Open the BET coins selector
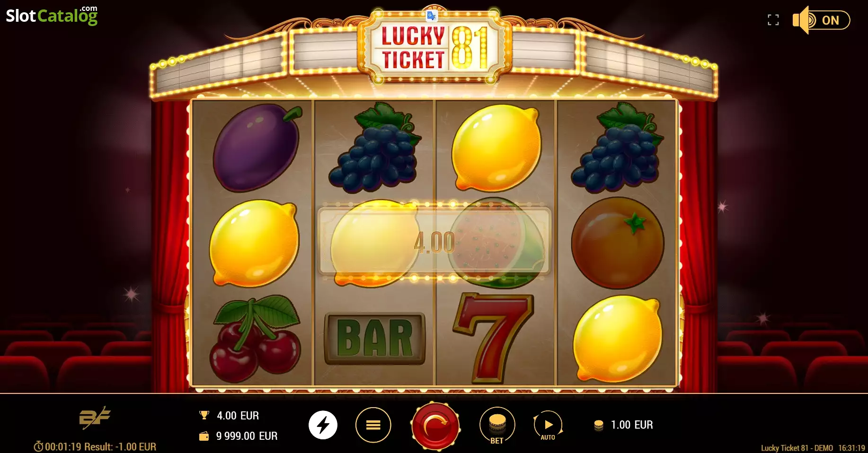The image size is (868, 453). point(497,425)
